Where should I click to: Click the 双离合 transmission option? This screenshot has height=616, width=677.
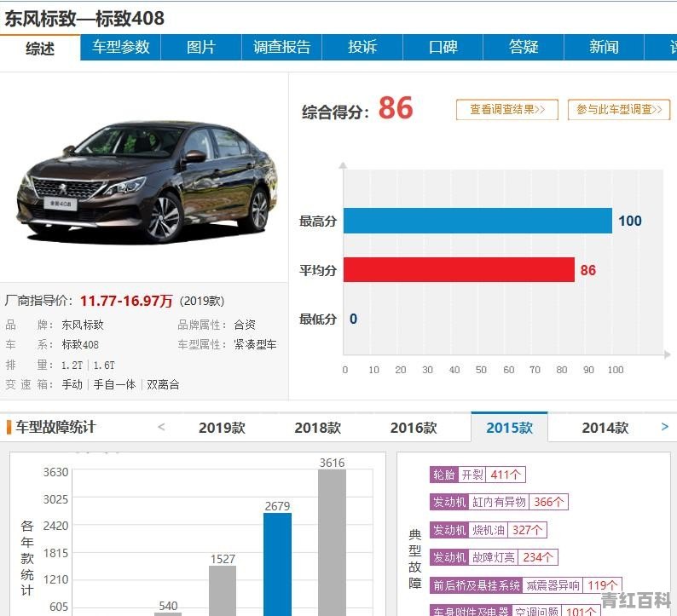coord(163,385)
